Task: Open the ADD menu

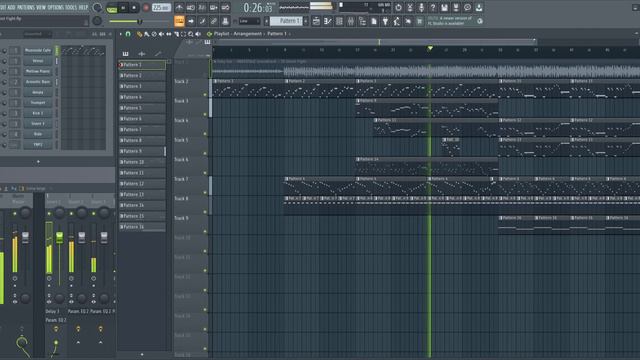Action: pos(11,7)
